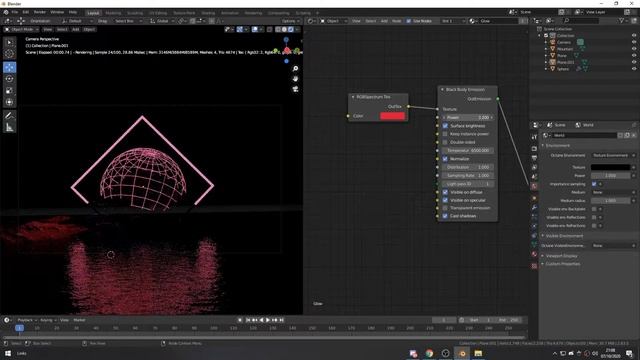This screenshot has height=360, width=640.
Task: Click the timeline Play button
Action: click(268, 320)
